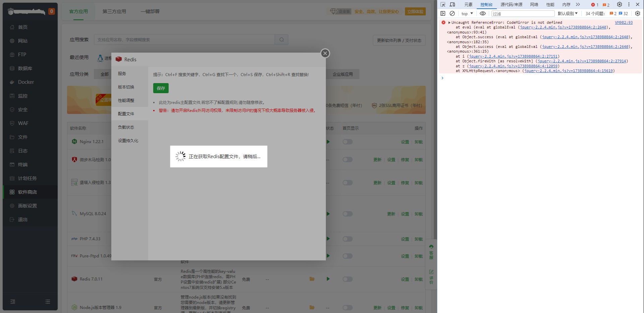Click the green 保存 save button
This screenshot has width=644, height=313.
point(161,88)
